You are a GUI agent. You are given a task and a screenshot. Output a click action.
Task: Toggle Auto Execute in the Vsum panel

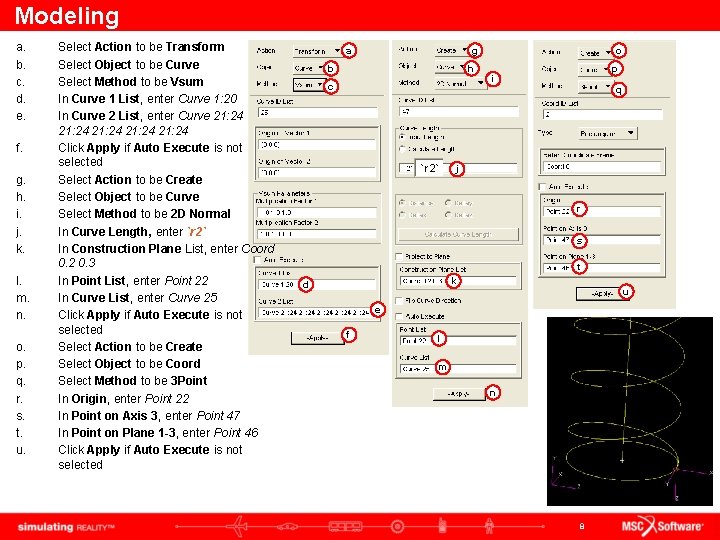pyautogui.click(x=258, y=259)
